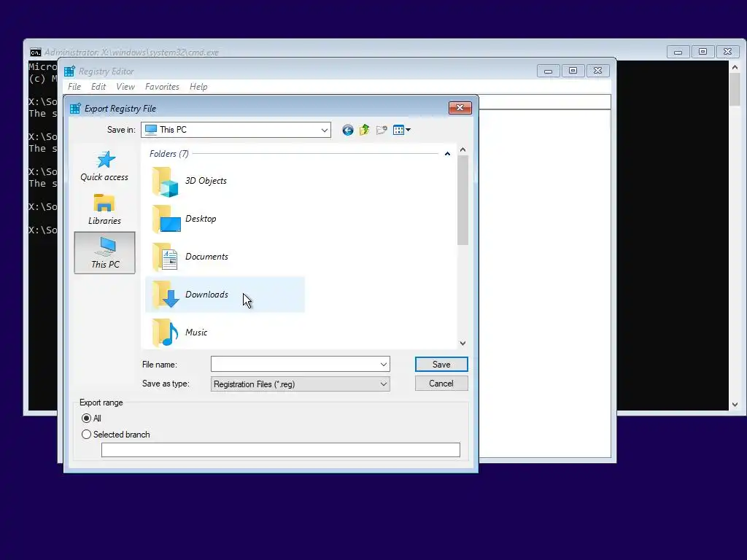Maximize the cmd.exe window
Viewport: 747px width, 560px height.
703,52
